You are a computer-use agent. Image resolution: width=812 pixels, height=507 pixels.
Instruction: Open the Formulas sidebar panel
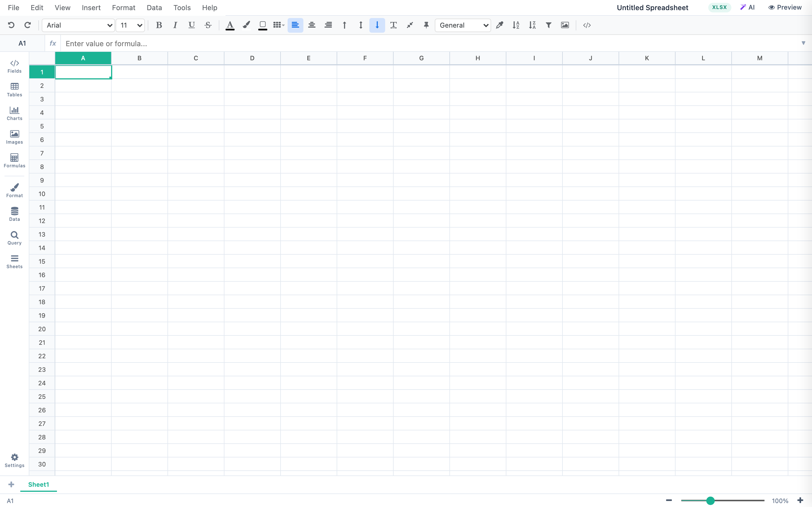pyautogui.click(x=14, y=161)
